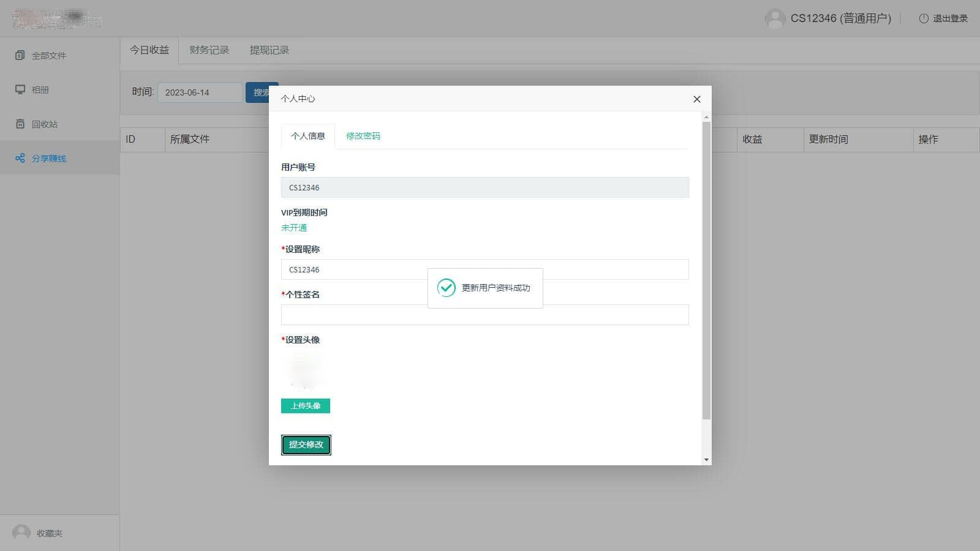980x551 pixels.
Task: Select the 个人信息 tab
Action: tap(308, 136)
